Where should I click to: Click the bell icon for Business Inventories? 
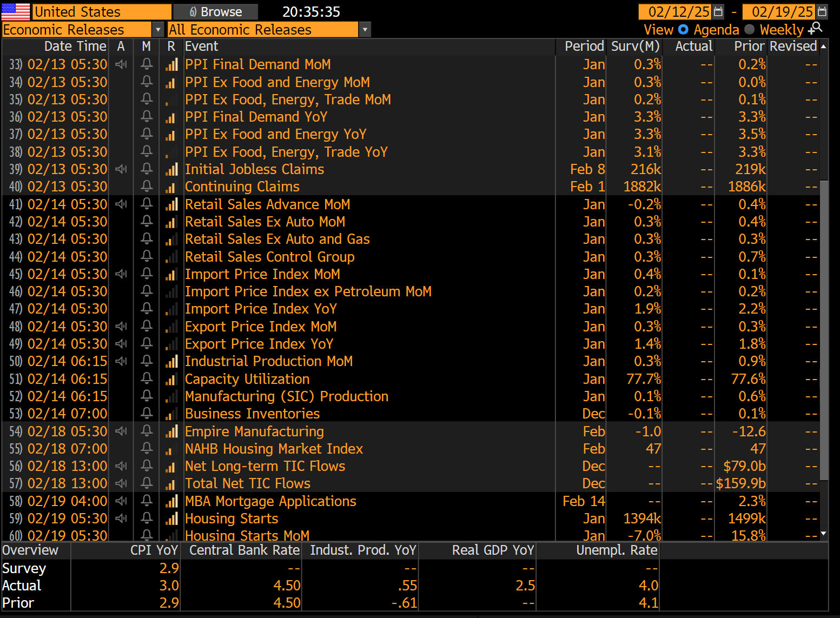point(147,414)
